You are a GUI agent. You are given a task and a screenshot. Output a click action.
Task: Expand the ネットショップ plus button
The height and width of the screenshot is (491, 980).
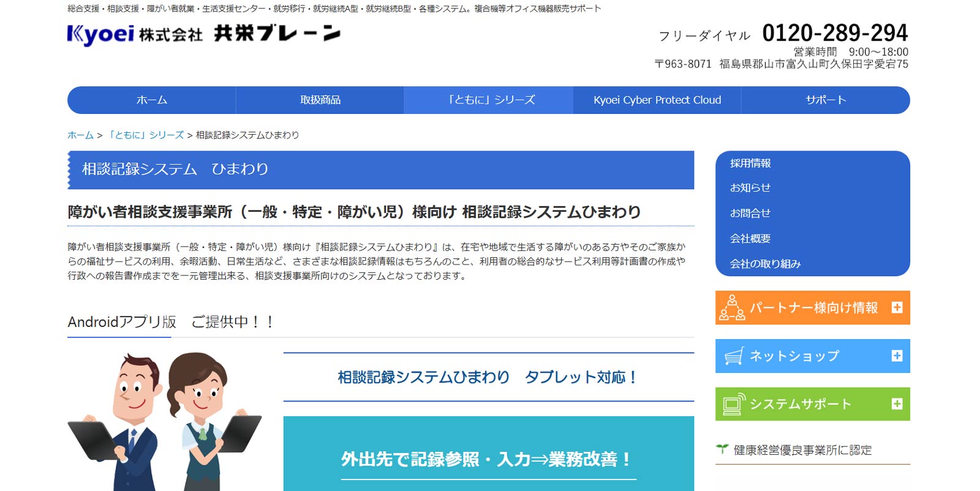coord(897,356)
